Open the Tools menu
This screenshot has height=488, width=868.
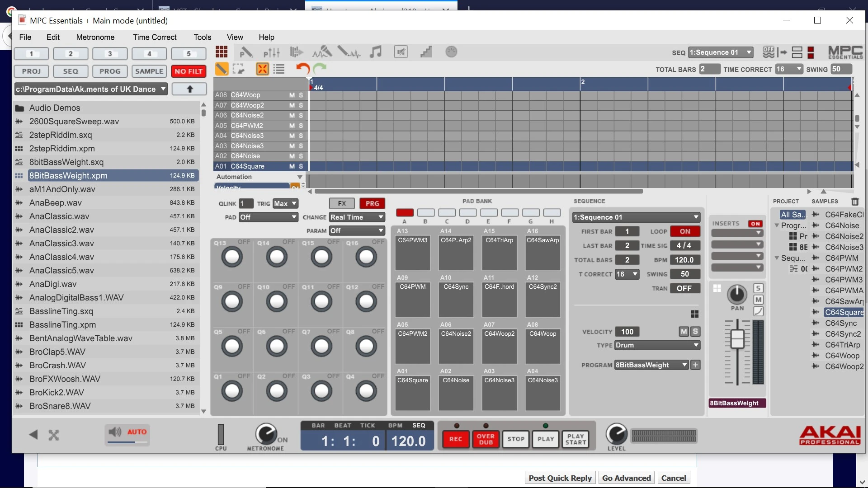click(x=202, y=37)
